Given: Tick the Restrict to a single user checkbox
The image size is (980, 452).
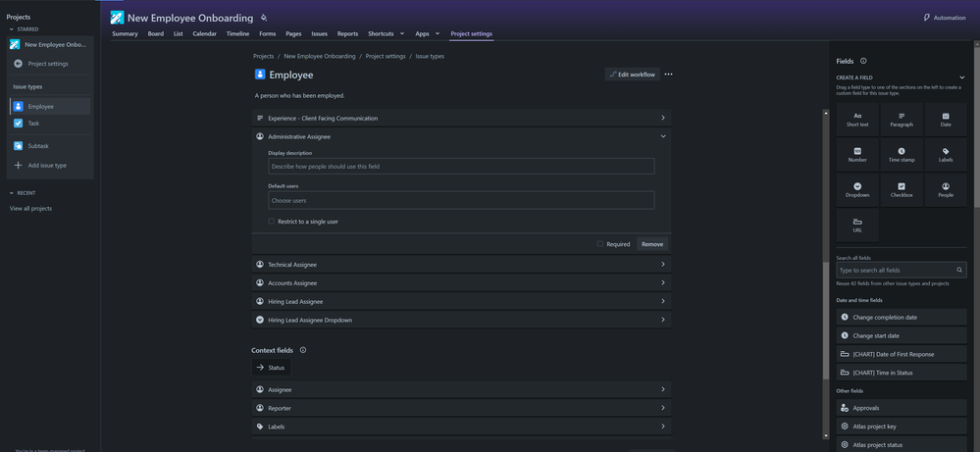Looking at the screenshot, I should (x=272, y=221).
